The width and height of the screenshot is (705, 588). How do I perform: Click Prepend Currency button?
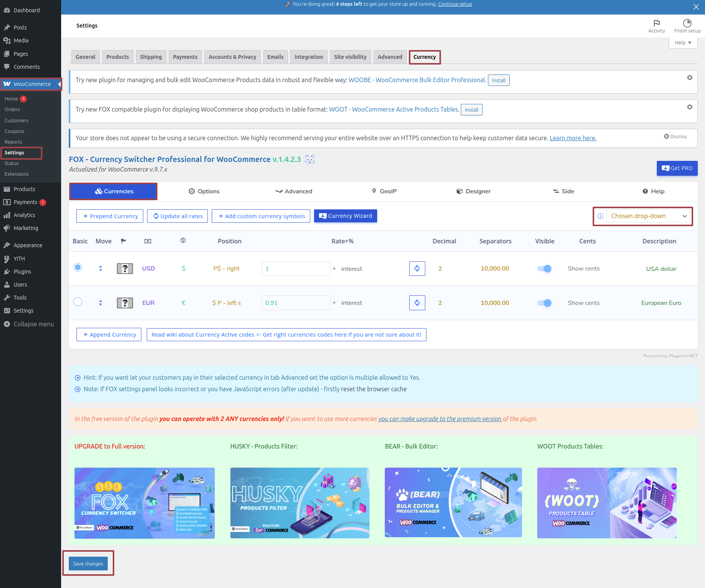tap(110, 216)
